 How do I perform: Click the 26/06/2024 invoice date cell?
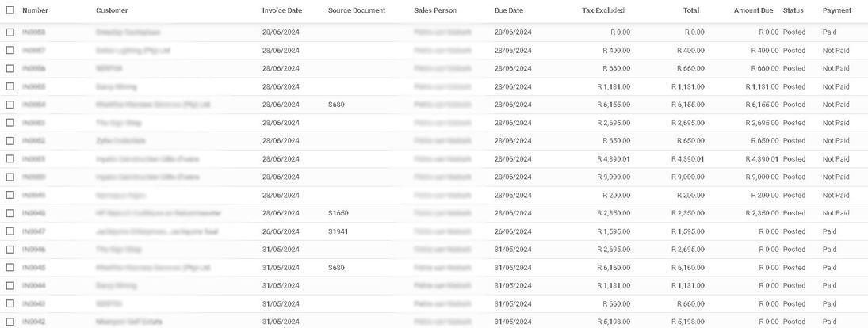point(281,231)
